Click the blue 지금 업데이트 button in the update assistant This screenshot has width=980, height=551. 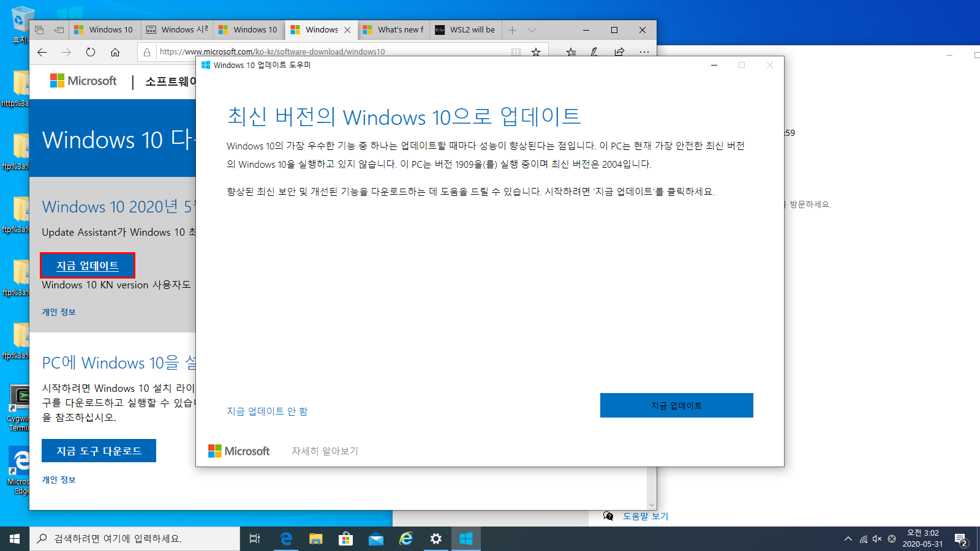click(x=677, y=405)
